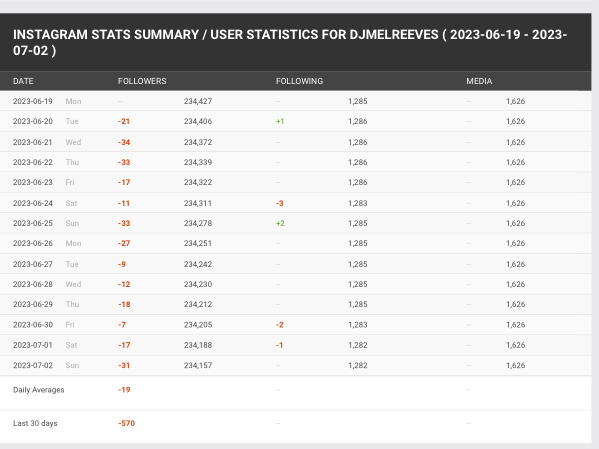Click follower count 234,157
Image resolution: width=599 pixels, height=449 pixels.
198,365
